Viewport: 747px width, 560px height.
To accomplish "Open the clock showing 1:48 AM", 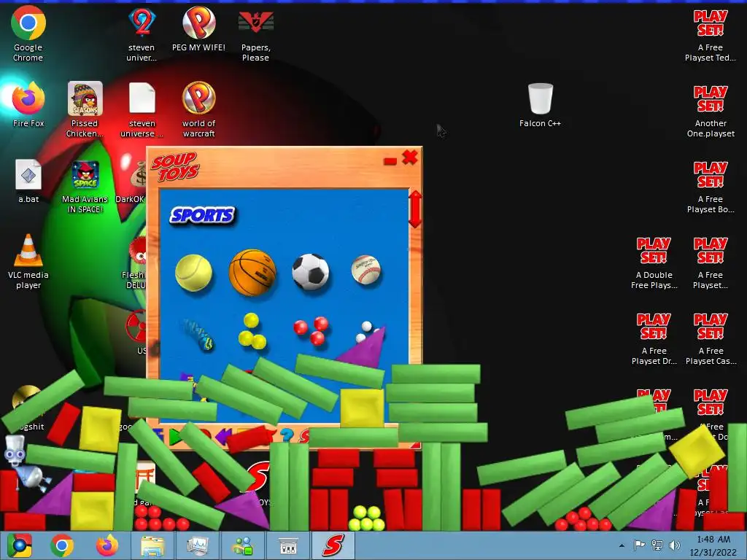I will click(713, 545).
